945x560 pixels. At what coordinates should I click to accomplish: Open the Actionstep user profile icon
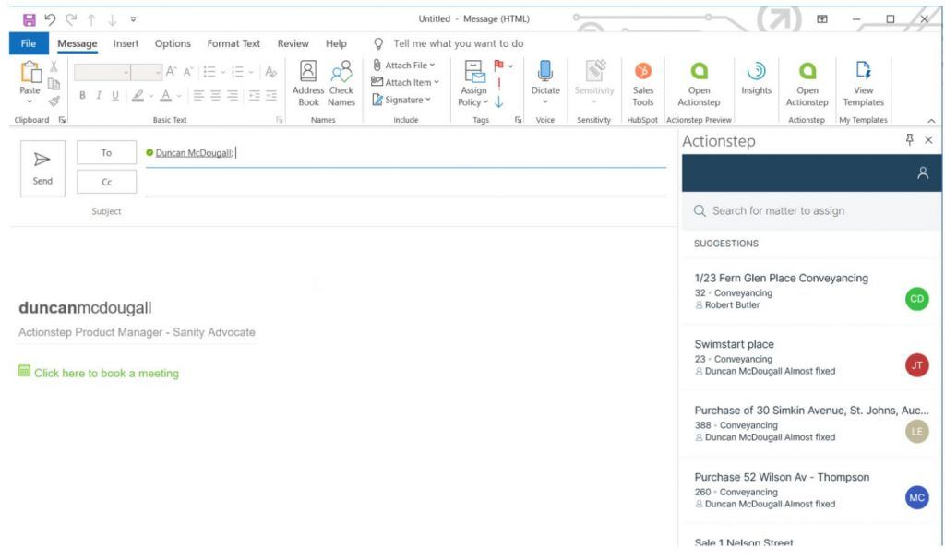pyautogui.click(x=923, y=173)
